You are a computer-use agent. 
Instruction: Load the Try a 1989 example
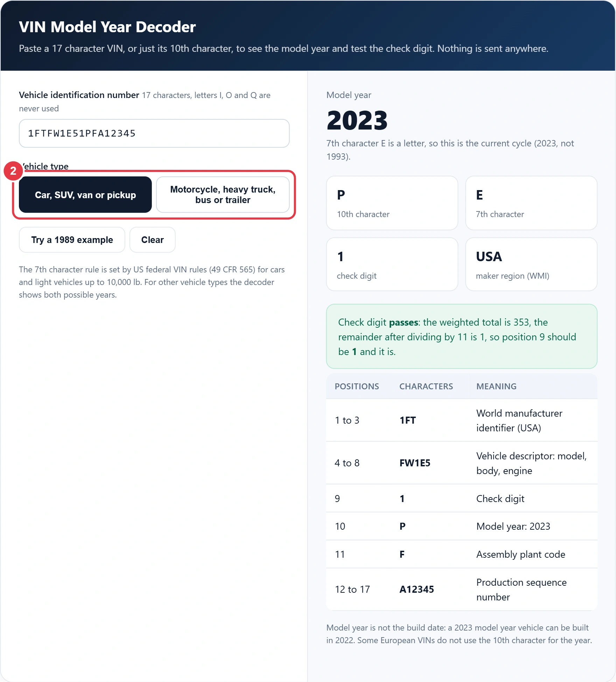click(x=72, y=240)
